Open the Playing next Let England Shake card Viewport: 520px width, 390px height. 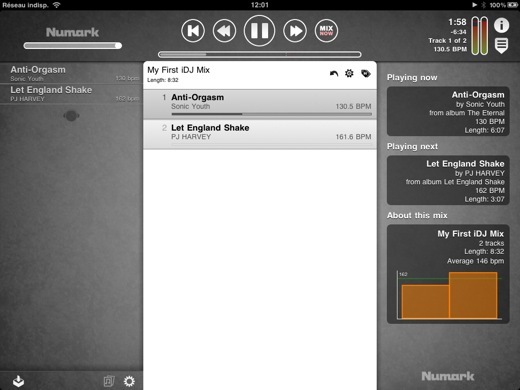tap(448, 180)
